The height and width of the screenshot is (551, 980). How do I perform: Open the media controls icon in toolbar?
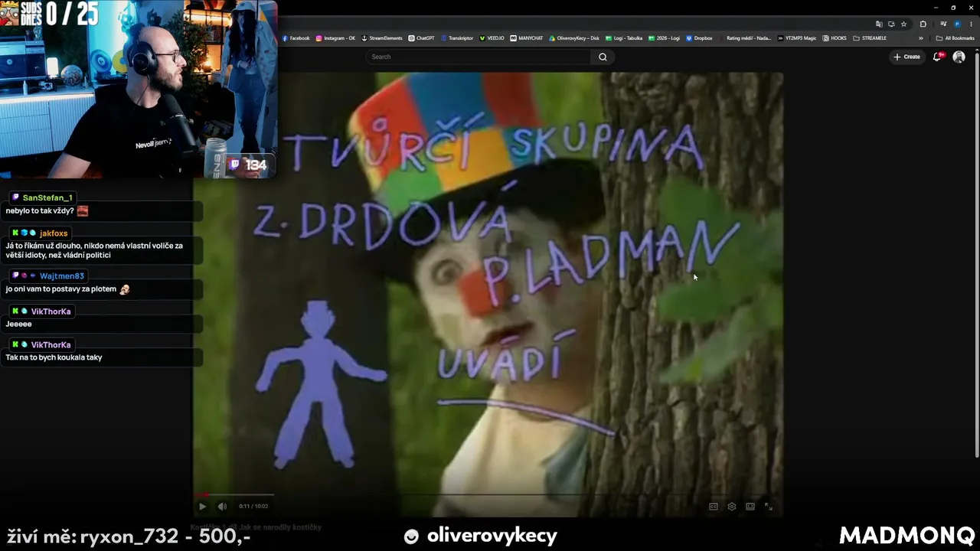[x=943, y=24]
